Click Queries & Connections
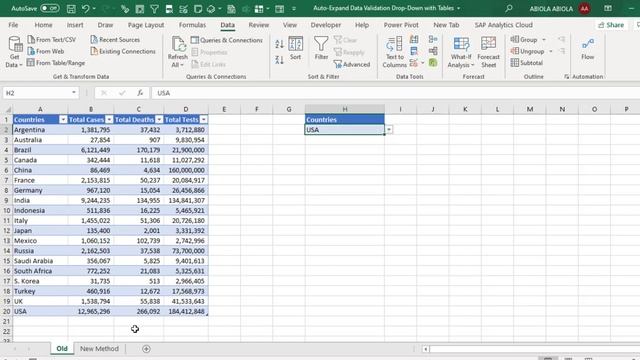This screenshot has width=640, height=360. [227, 40]
